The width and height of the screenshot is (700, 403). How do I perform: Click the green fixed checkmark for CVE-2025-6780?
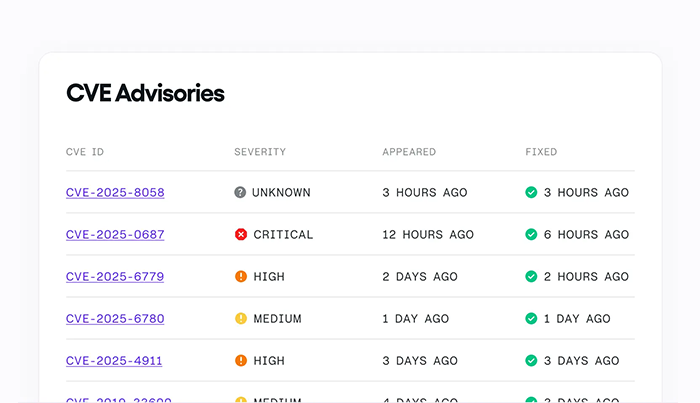[531, 318]
